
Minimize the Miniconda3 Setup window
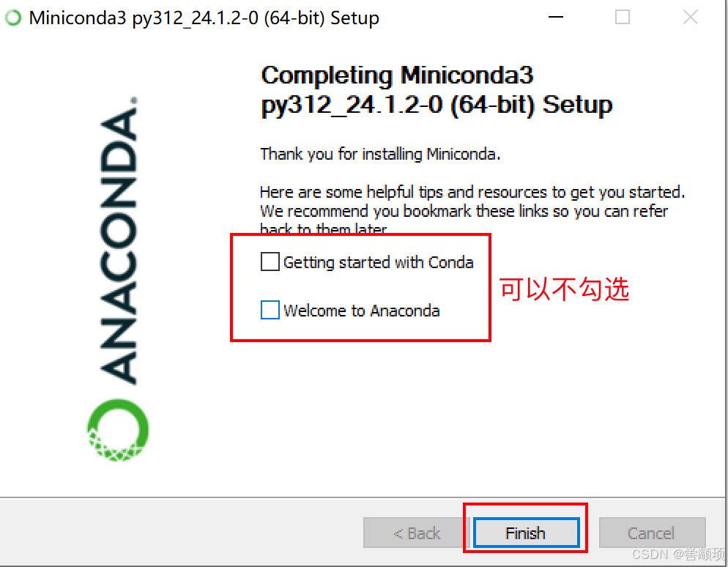pos(556,17)
